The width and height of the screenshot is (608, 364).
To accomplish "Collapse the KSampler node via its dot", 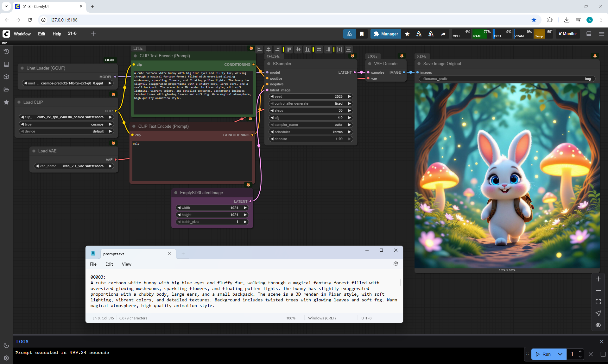I will point(269,64).
